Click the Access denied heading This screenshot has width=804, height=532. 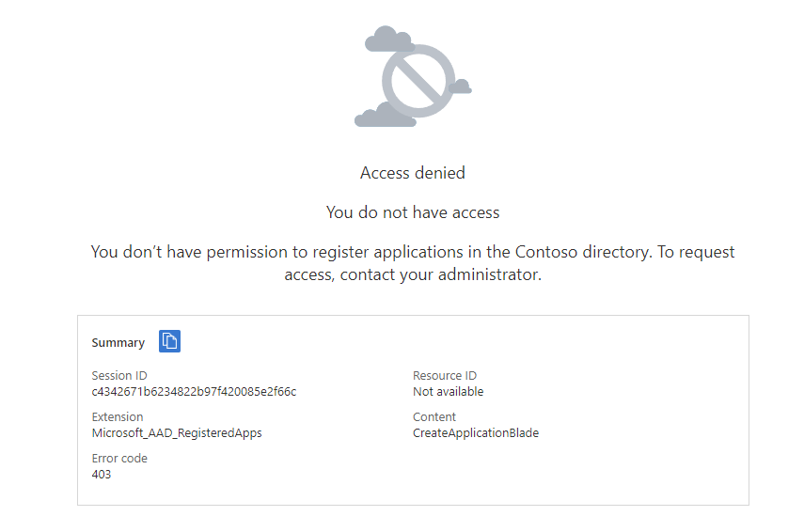coord(413,173)
